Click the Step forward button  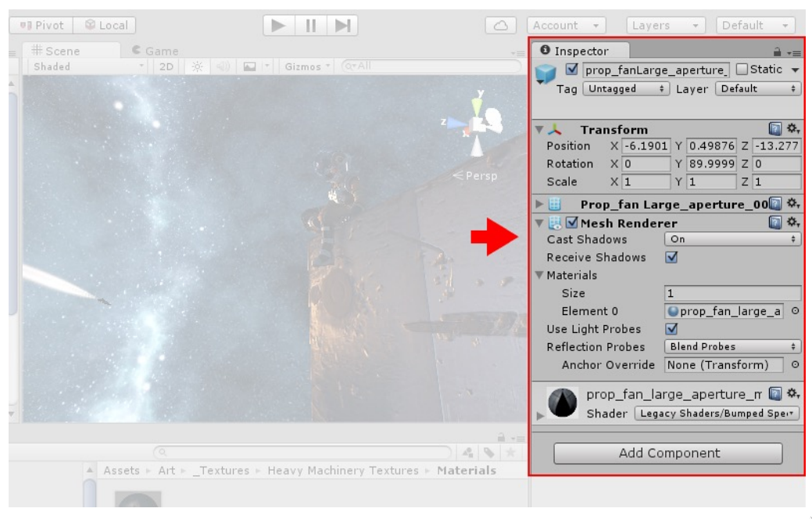(342, 25)
